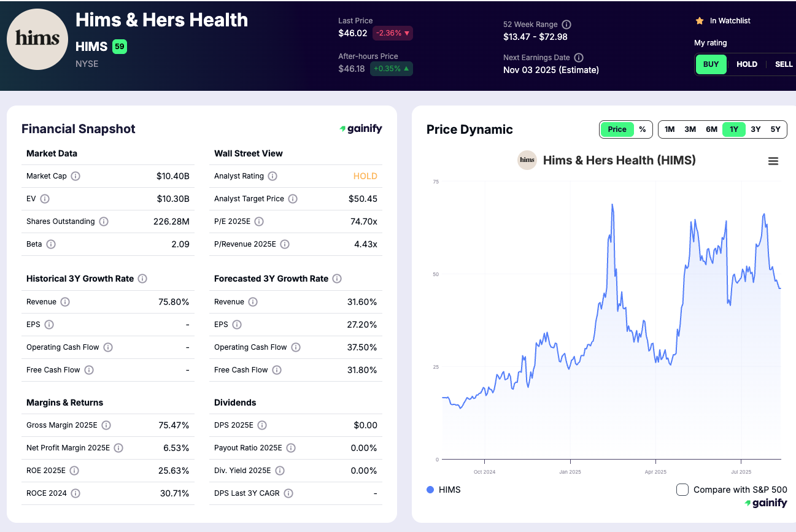Click the gainify logo below the chart
Viewport: 796px width, 532px height.
point(766,503)
